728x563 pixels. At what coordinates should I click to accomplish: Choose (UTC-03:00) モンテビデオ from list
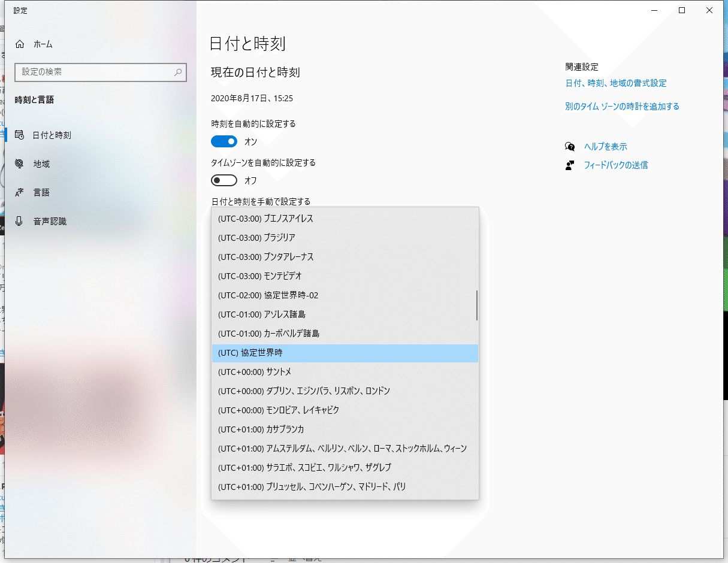coord(345,276)
